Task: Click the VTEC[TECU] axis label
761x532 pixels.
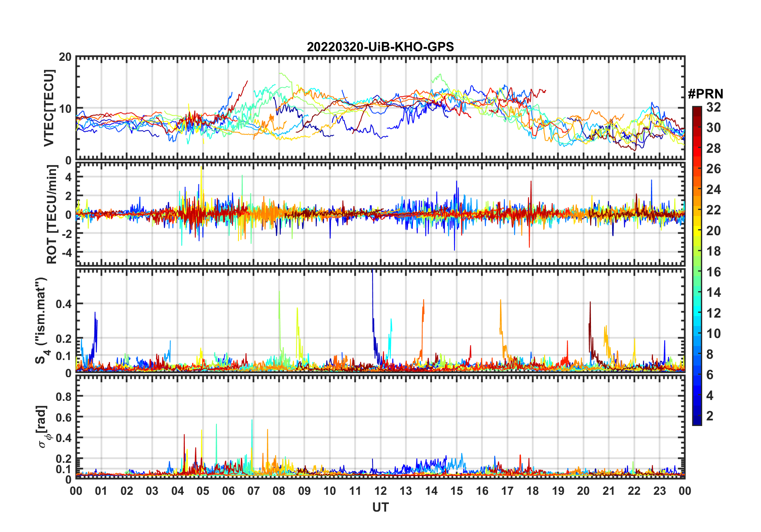Action: click(x=49, y=108)
